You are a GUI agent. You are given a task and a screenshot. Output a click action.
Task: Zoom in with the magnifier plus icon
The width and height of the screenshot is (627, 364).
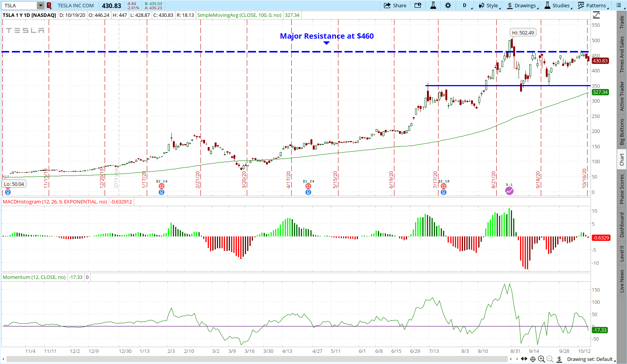pos(541,359)
